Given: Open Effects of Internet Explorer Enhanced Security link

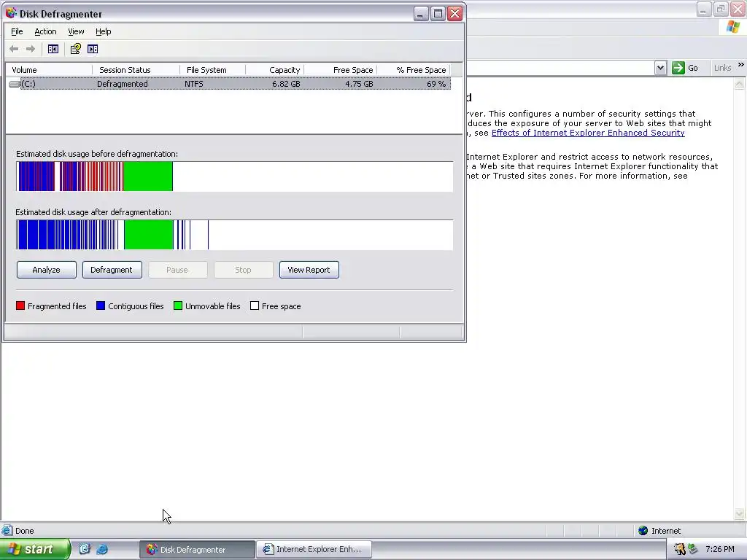Looking at the screenshot, I should (x=588, y=133).
